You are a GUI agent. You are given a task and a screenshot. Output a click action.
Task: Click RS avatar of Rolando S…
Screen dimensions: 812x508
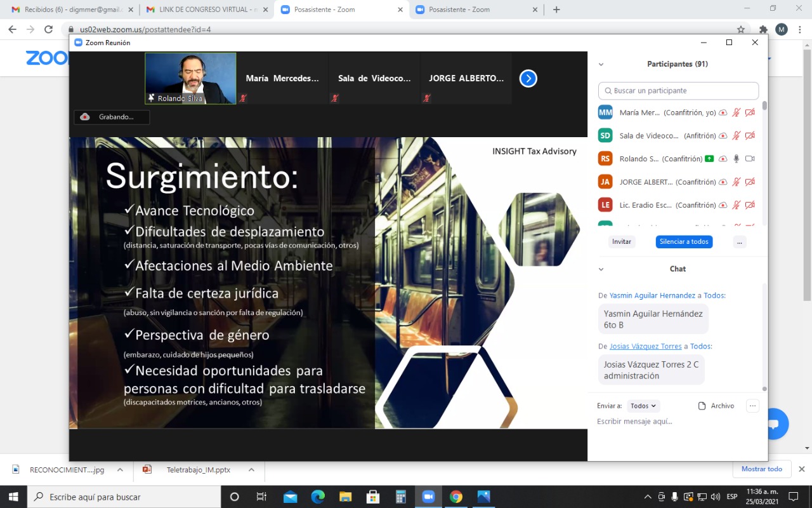coord(605,159)
